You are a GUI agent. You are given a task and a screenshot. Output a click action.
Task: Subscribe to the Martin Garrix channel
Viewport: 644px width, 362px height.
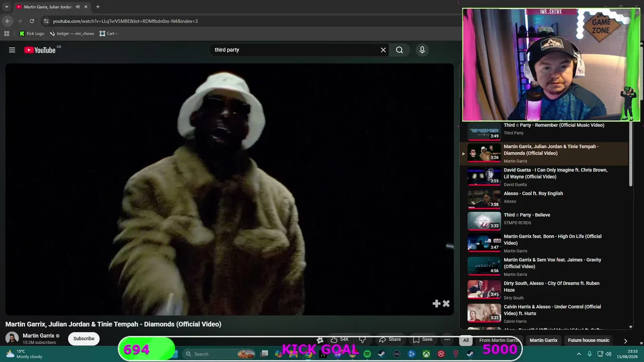point(84,339)
